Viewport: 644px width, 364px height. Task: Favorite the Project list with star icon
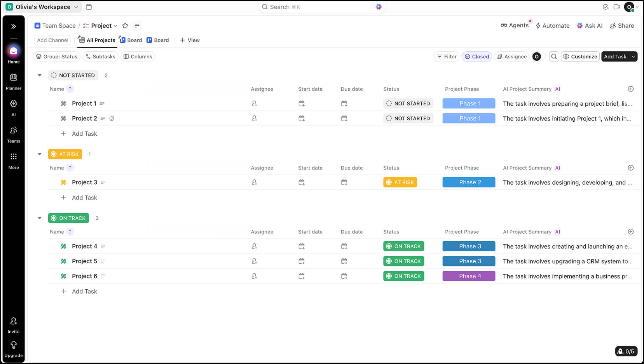[x=125, y=26]
